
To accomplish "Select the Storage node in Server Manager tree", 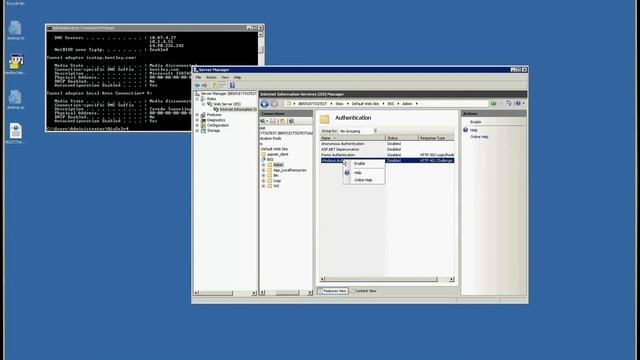I will click(x=213, y=131).
